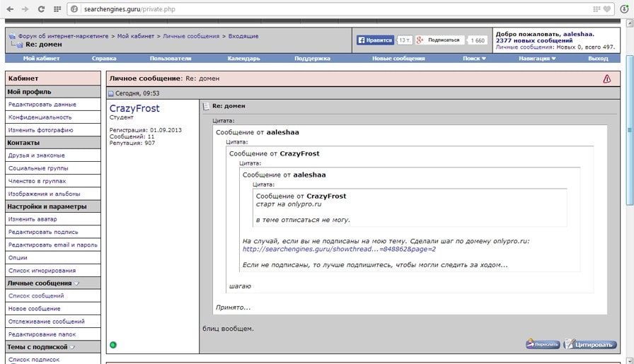This screenshot has height=364, width=634.
Task: Click the Google+ Подписаться button
Action: [x=440, y=40]
